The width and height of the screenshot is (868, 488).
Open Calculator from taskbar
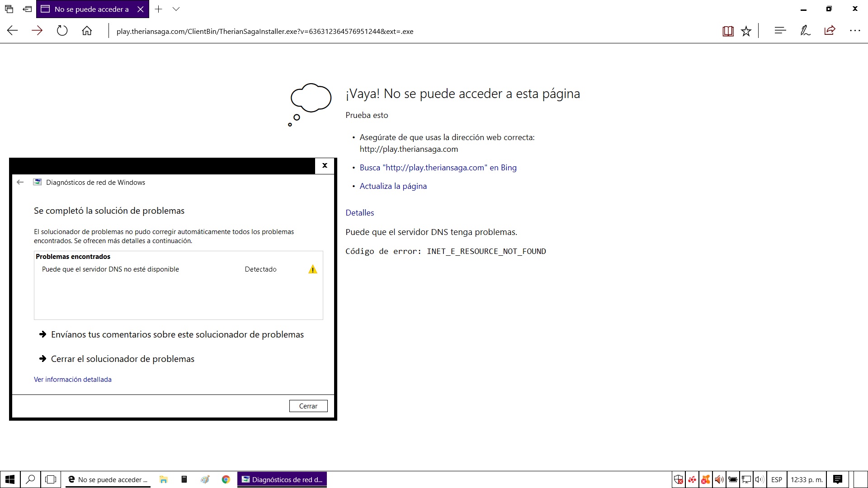pyautogui.click(x=184, y=479)
